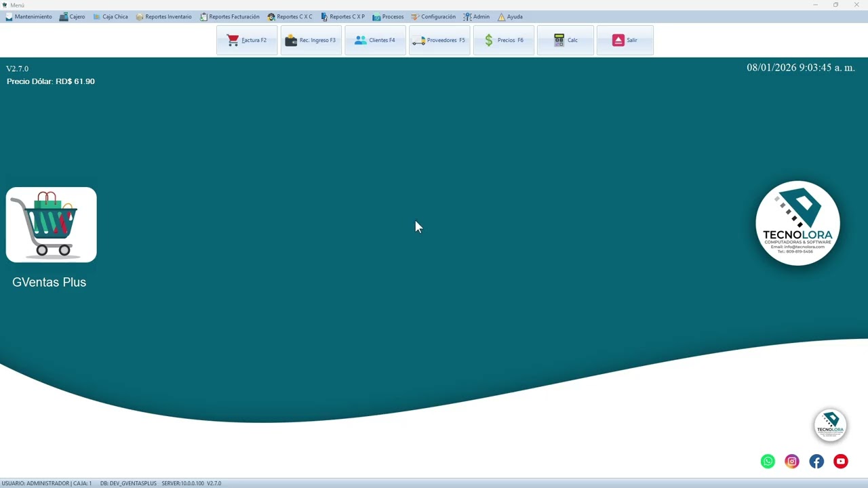Open the Procesos menu
Viewport: 868px width, 488px height.
point(388,17)
